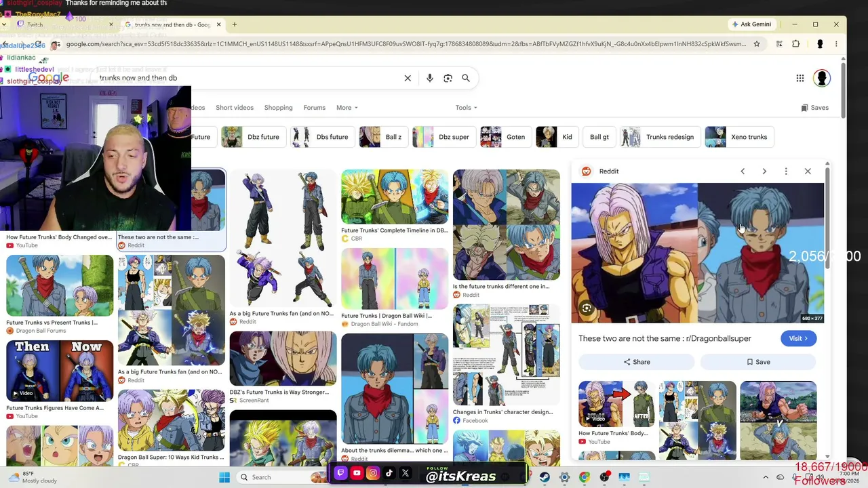Open Google Lens image search
Image resolution: width=868 pixels, height=488 pixels.
point(448,78)
